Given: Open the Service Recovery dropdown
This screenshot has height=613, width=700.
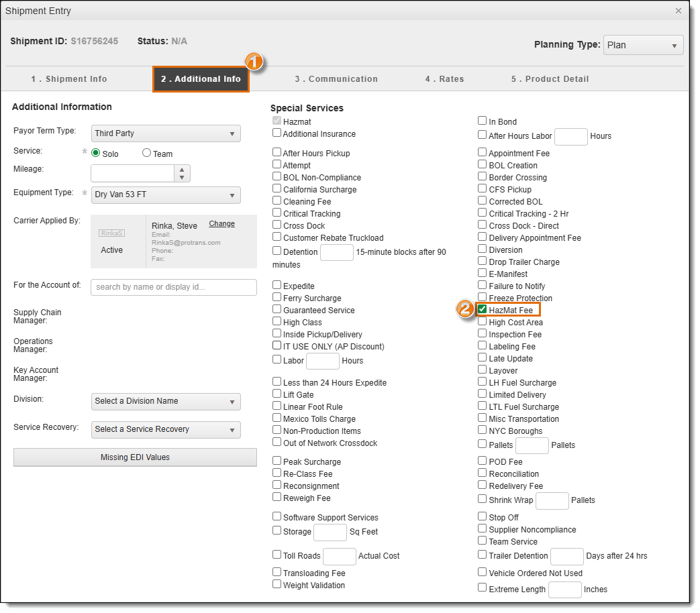Looking at the screenshot, I should [166, 429].
